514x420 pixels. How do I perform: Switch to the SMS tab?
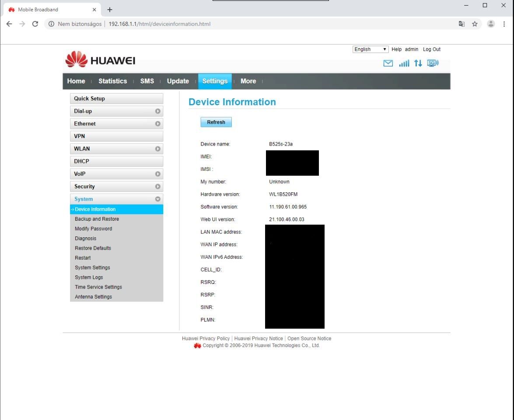147,81
